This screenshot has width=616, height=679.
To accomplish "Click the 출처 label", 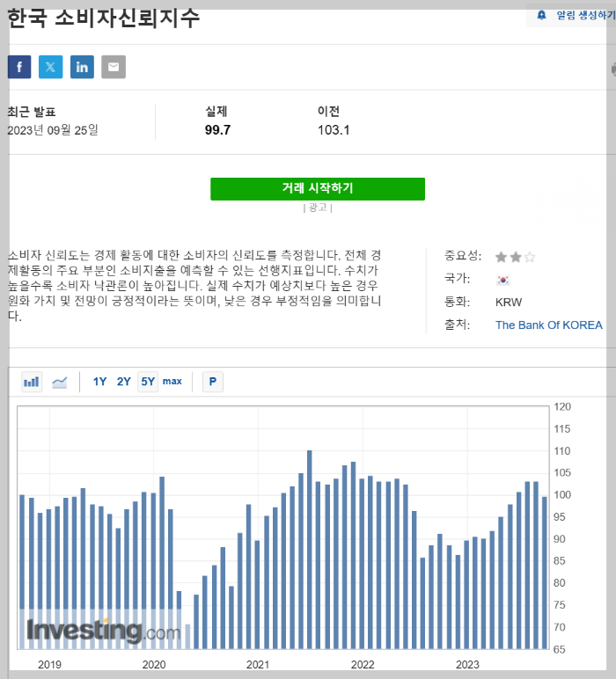I will pyautogui.click(x=457, y=325).
